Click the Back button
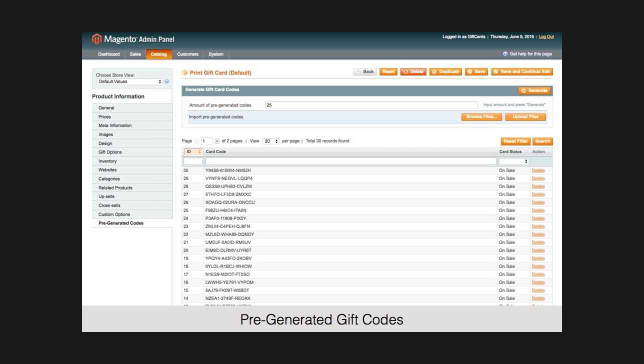This screenshot has width=644, height=364. (x=364, y=71)
